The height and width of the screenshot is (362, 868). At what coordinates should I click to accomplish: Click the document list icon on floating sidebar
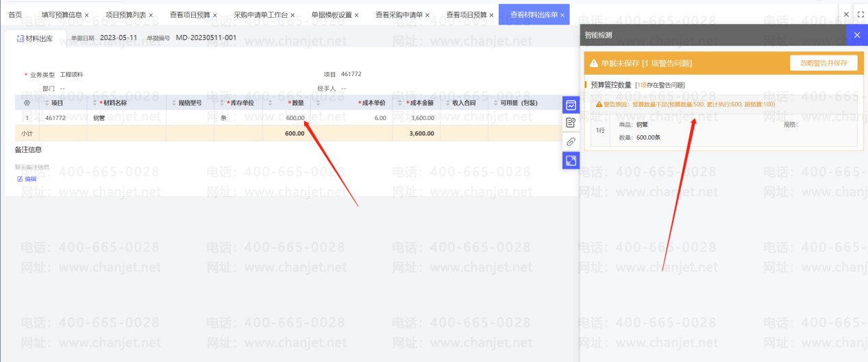coord(571,123)
